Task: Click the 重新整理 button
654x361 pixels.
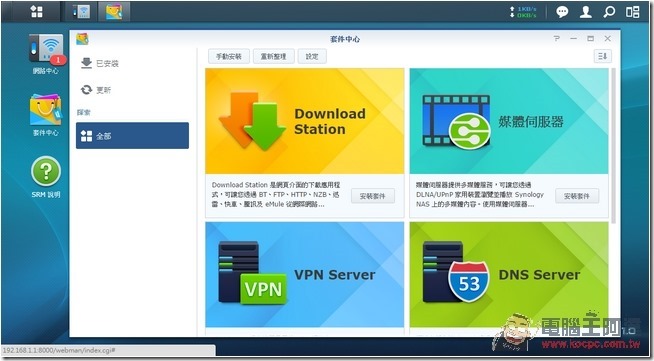Action: tap(274, 56)
